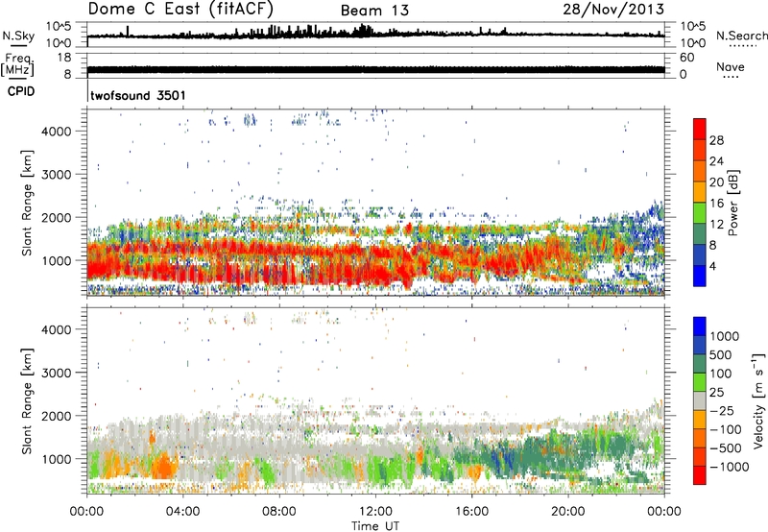Select light green Power segment between 12 and 16
This screenshot has height=532, width=768.
coord(700,213)
